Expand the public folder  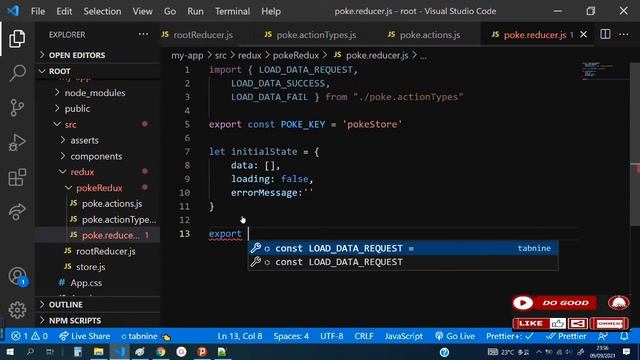click(x=77, y=109)
